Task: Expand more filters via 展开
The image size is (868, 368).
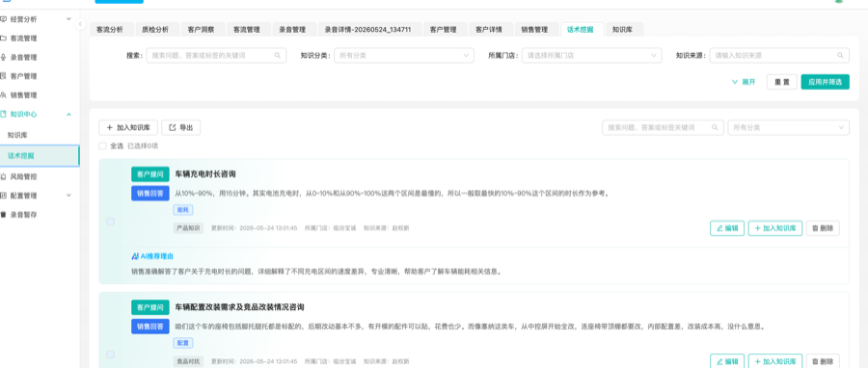Action: (x=744, y=82)
